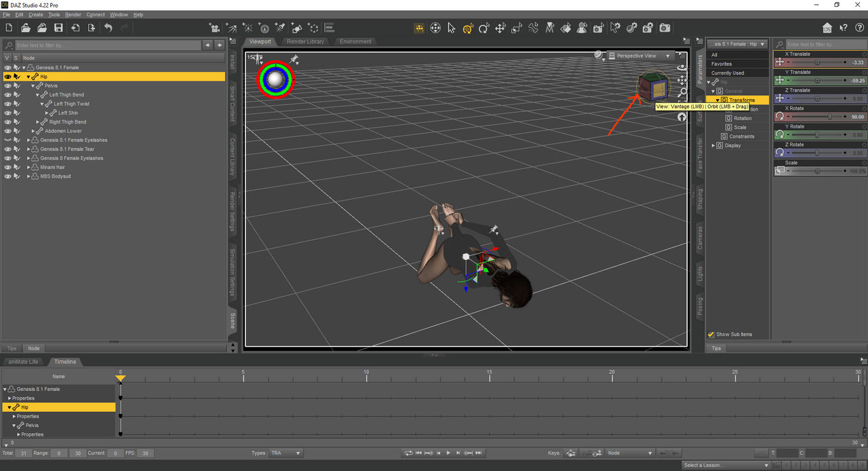Click the playhead marker at frame 0
The image size is (868, 471).
point(120,377)
